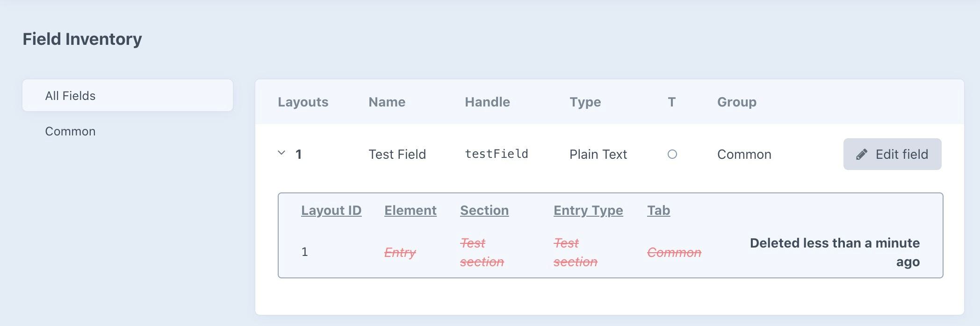Click the deleted Common tab link

674,252
